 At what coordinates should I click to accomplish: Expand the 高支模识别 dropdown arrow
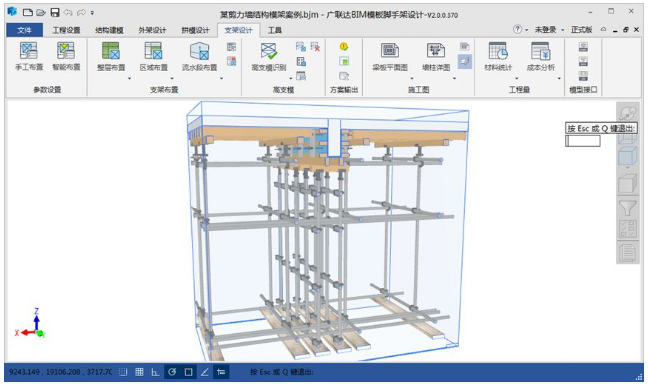point(291,78)
